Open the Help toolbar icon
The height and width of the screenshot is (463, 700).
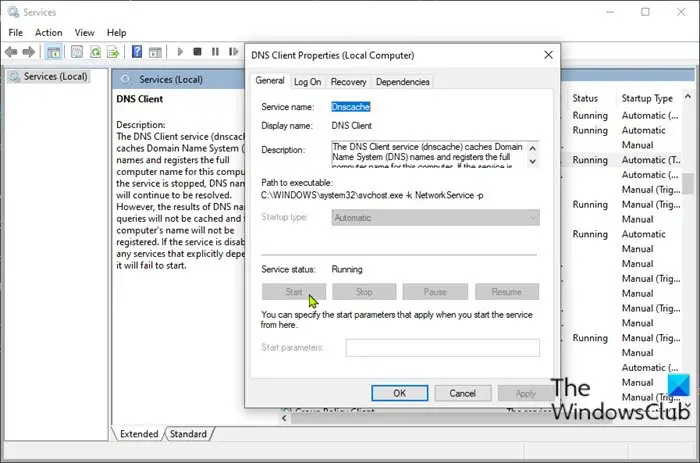pos(137,52)
